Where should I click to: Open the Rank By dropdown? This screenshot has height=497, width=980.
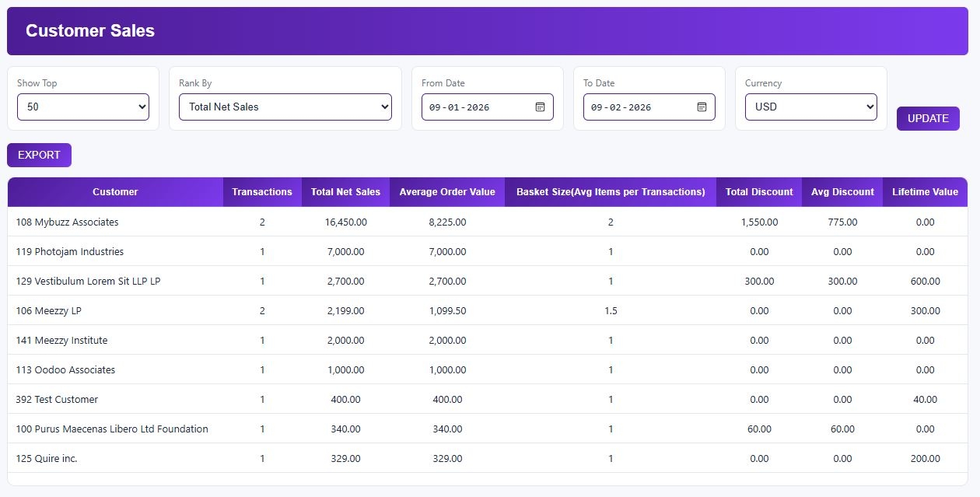point(285,107)
